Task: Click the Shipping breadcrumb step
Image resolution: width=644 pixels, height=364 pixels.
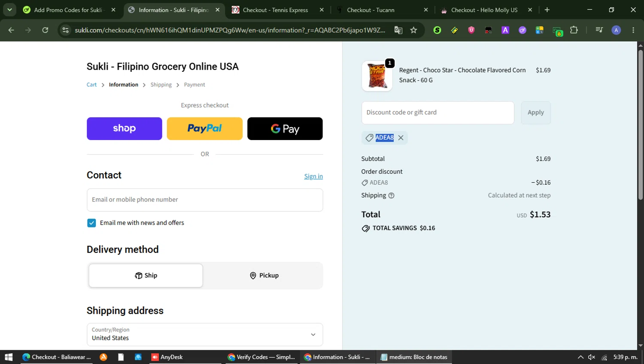Action: (x=161, y=85)
